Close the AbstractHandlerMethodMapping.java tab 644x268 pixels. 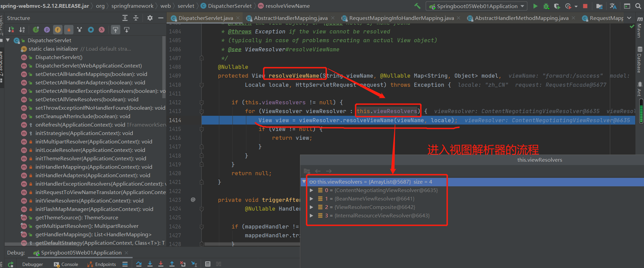pos(573,18)
